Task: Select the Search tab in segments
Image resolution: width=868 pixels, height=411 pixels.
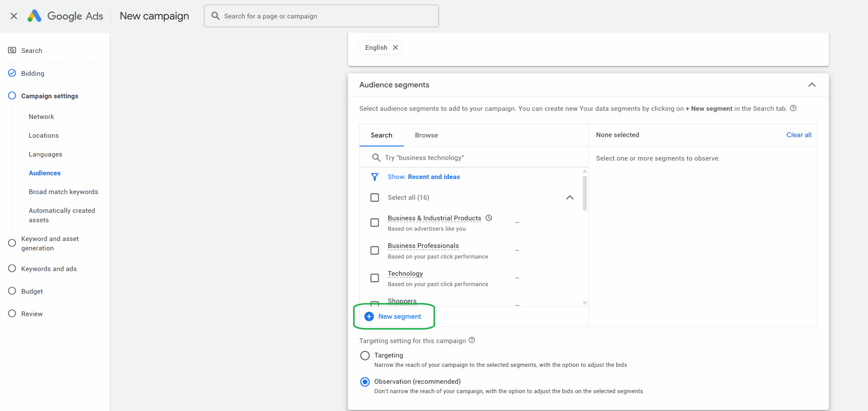Action: point(381,135)
